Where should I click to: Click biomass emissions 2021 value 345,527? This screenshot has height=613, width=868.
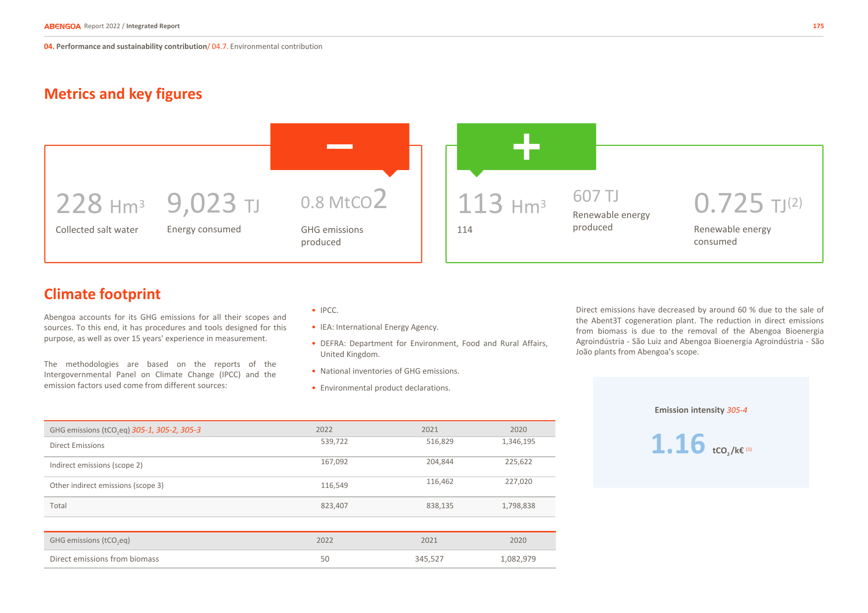(x=429, y=559)
